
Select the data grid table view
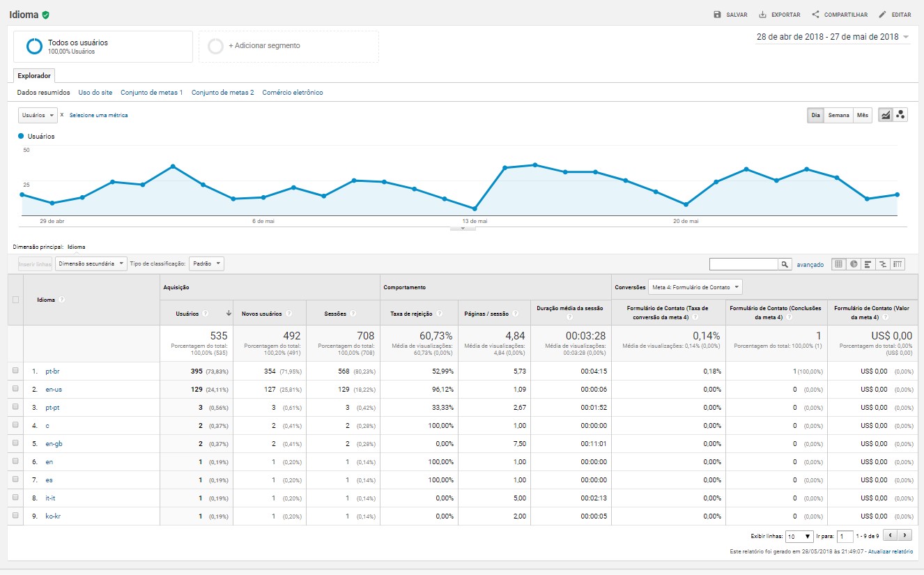(839, 264)
